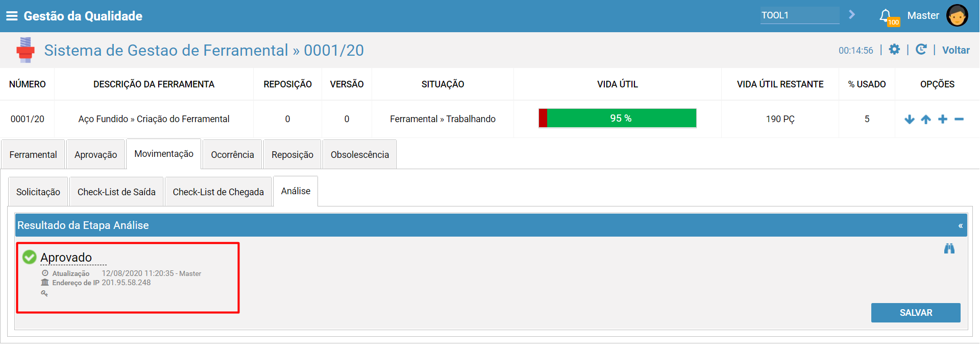Open the Obsolescência tab
980x347 pixels.
[360, 154]
